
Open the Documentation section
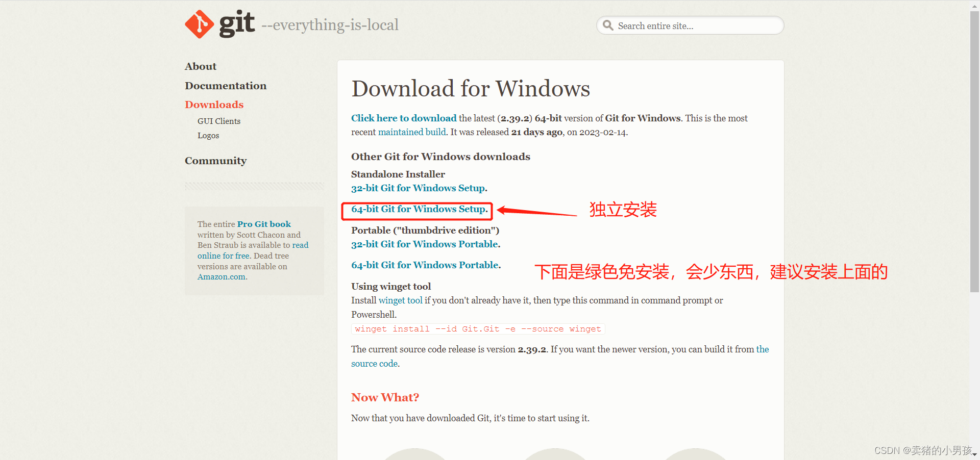click(x=226, y=86)
